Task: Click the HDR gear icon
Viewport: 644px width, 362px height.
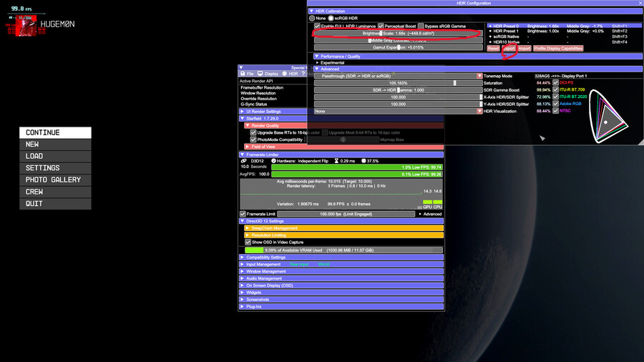Action: (284, 74)
